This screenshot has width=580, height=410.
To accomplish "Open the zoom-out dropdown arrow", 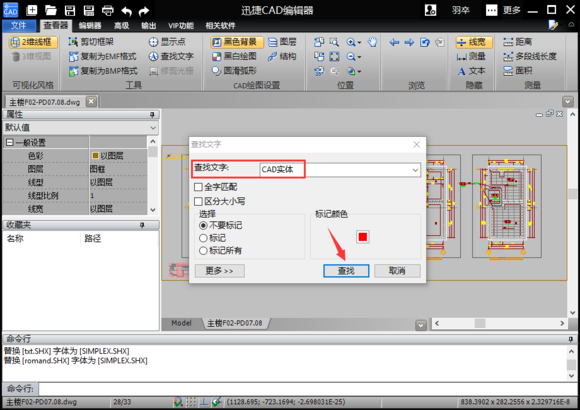I will click(x=359, y=57).
